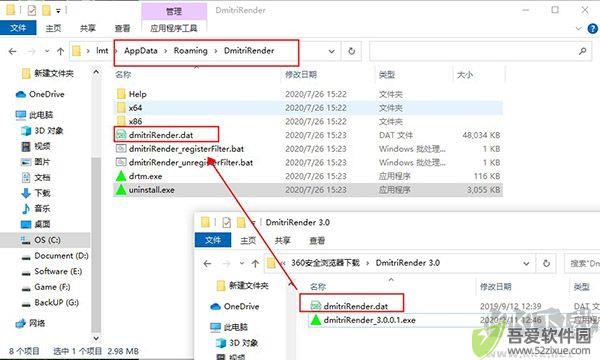Sort by 名称 column in DmitriRender window
Viewport: 600px width, 360px height.
123,75
